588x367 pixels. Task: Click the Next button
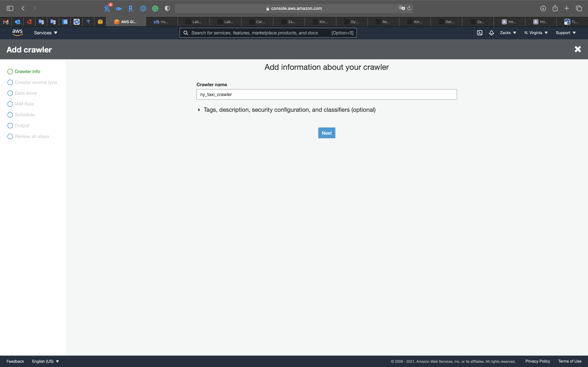point(326,133)
